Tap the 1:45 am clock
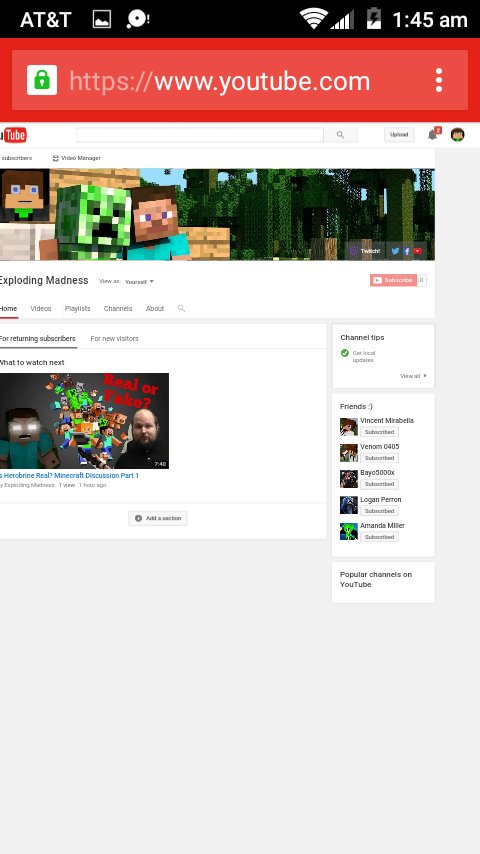 click(429, 20)
